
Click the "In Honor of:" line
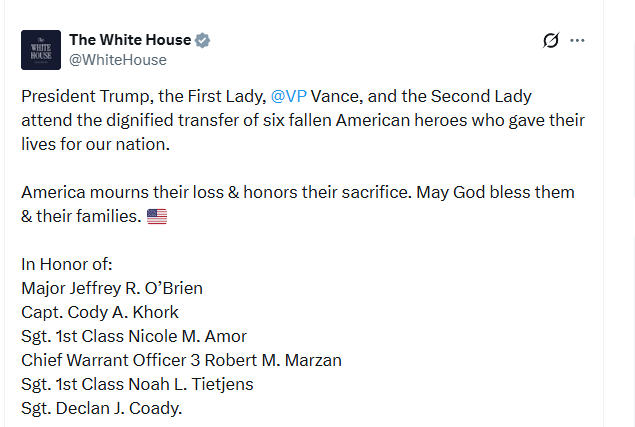(x=67, y=264)
